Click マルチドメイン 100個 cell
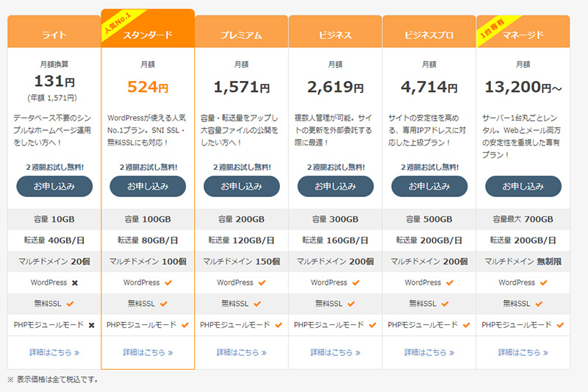The height and width of the screenshot is (392, 588). tap(148, 262)
